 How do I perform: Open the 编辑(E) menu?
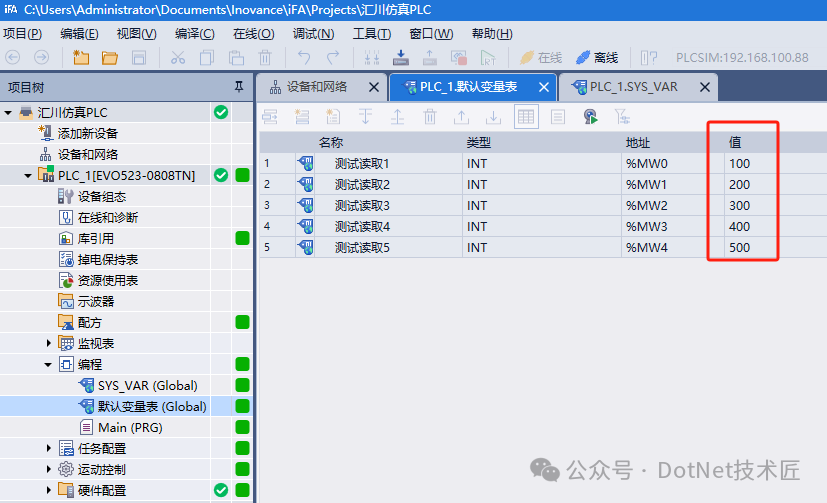tap(79, 34)
